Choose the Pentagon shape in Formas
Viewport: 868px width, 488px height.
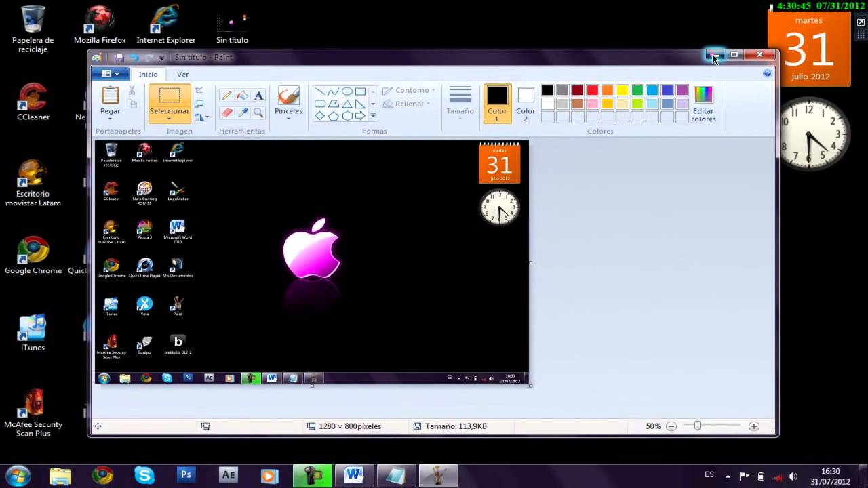click(x=333, y=116)
